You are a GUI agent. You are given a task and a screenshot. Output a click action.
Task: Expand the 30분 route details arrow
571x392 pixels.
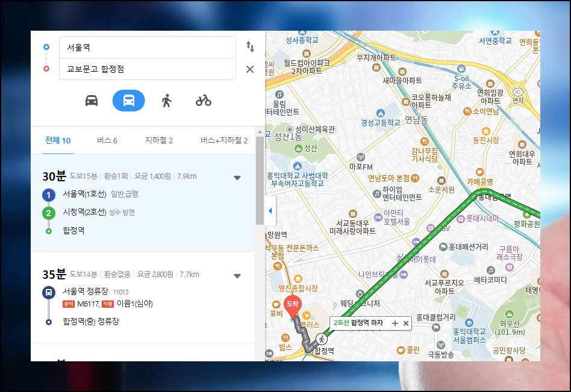click(x=237, y=178)
